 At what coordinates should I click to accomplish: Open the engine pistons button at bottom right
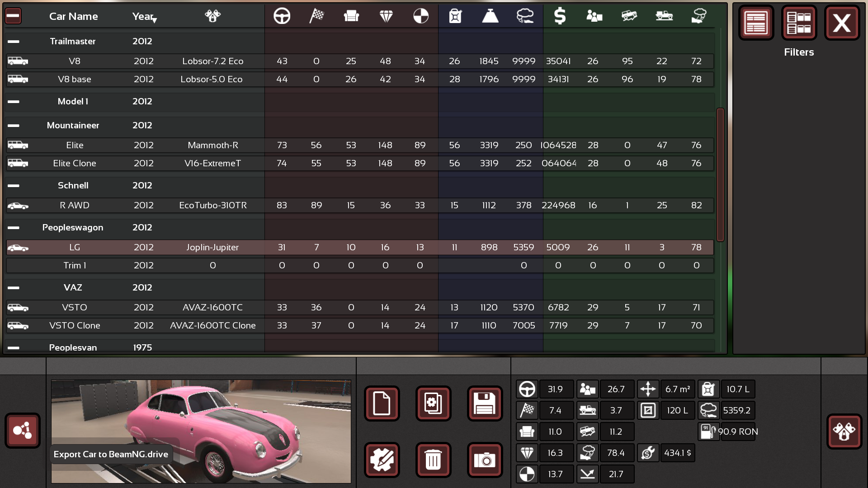coord(844,432)
